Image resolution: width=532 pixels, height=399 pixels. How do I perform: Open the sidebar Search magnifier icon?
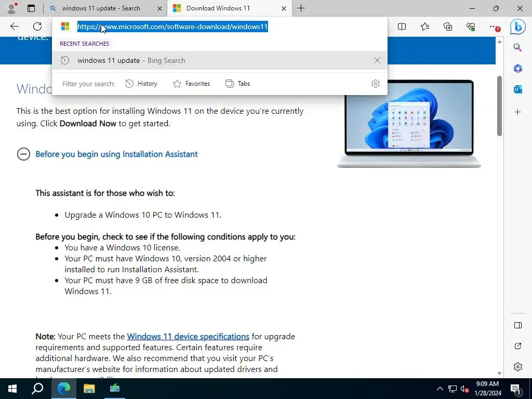pyautogui.click(x=517, y=47)
